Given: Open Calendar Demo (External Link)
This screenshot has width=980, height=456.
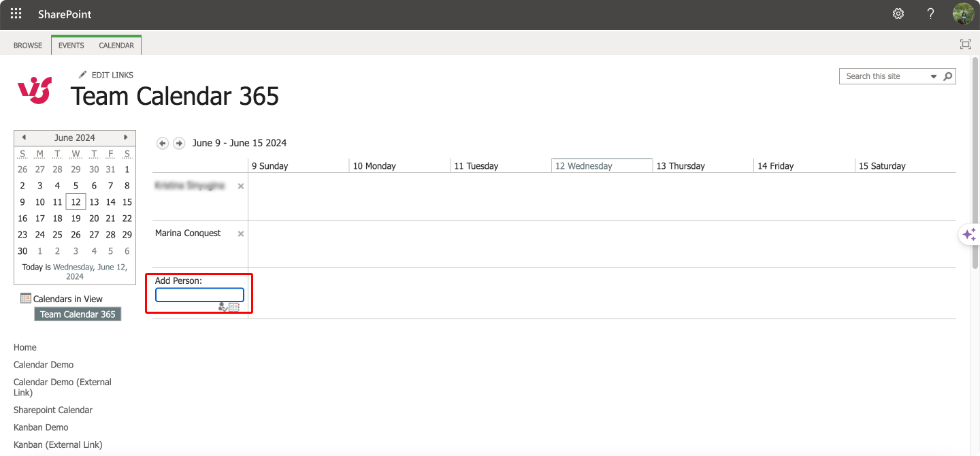Looking at the screenshot, I should pos(63,387).
